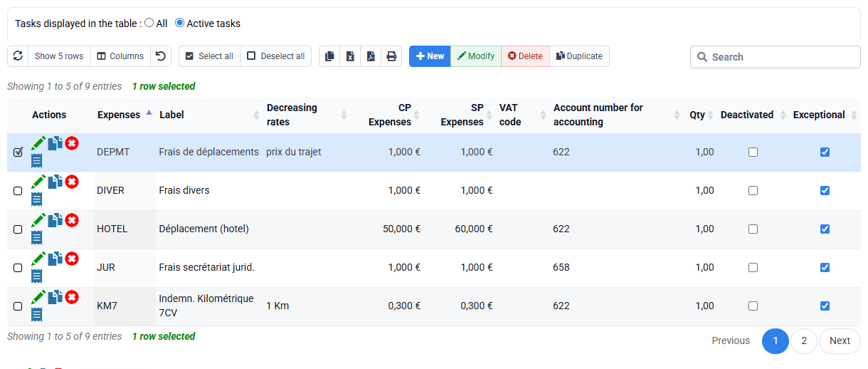
Task: Open the receipt icon for HOTEL
Action: 37,237
